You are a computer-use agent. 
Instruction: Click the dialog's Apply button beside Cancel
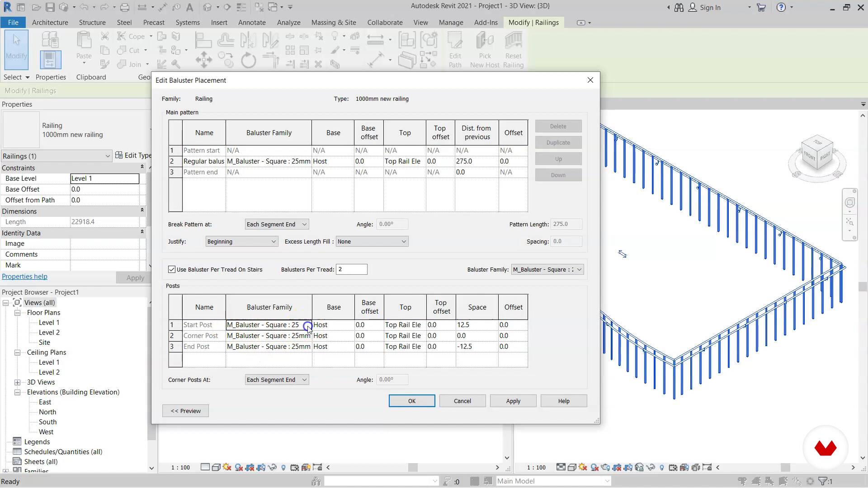[513, 401]
